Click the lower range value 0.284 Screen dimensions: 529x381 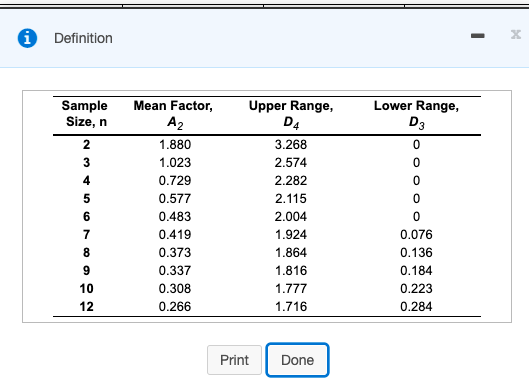416,306
